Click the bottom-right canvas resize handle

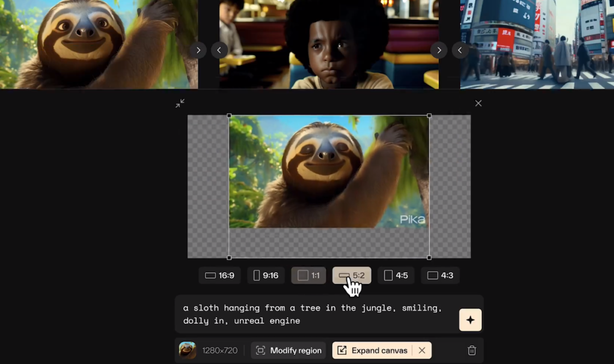(429, 258)
